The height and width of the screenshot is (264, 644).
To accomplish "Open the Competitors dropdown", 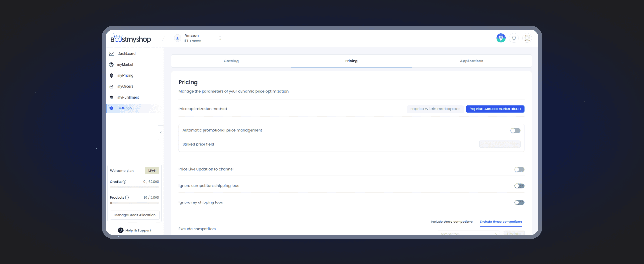I will tap(468, 234).
